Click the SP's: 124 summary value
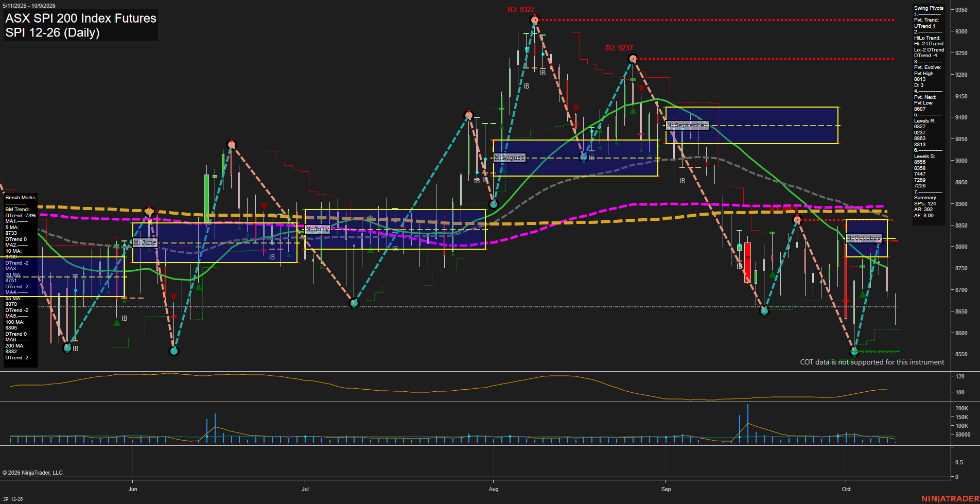Image resolution: width=980 pixels, height=504 pixels. [x=925, y=204]
